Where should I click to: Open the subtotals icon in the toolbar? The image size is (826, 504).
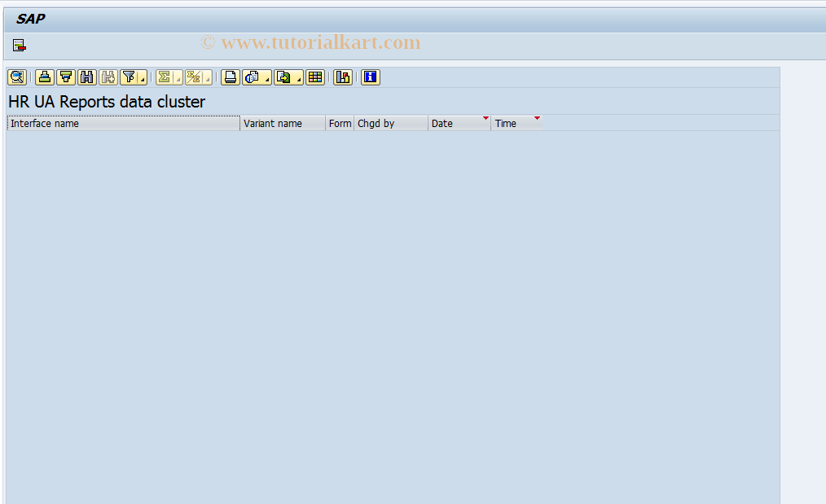tap(193, 77)
